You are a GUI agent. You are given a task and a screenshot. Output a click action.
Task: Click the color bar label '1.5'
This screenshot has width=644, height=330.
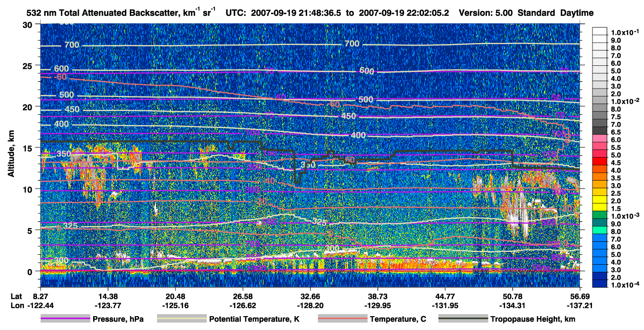[616, 208]
